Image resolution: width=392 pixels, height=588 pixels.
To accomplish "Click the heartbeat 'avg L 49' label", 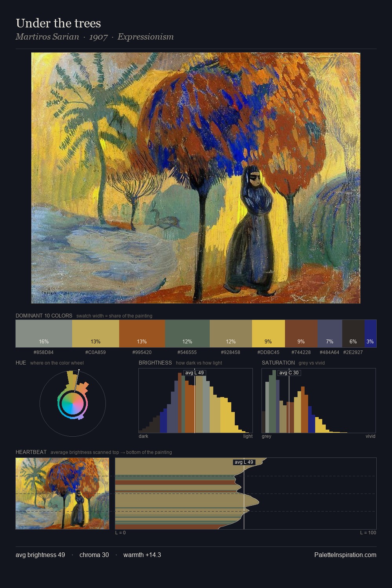I will pos(244,462).
